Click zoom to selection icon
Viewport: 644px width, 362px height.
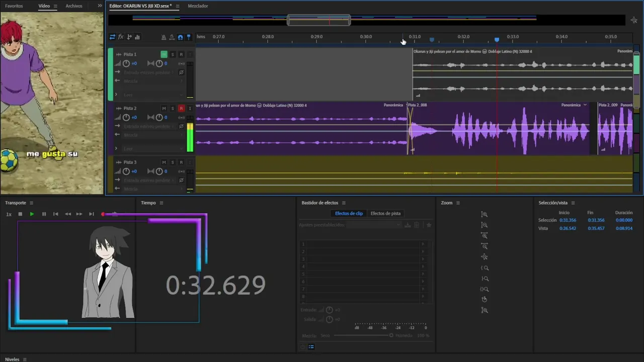(x=485, y=289)
